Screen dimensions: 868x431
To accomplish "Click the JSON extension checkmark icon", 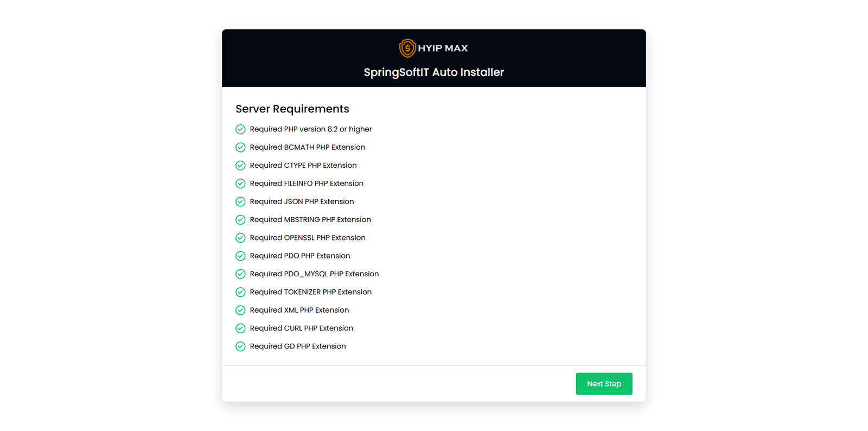I will click(240, 202).
